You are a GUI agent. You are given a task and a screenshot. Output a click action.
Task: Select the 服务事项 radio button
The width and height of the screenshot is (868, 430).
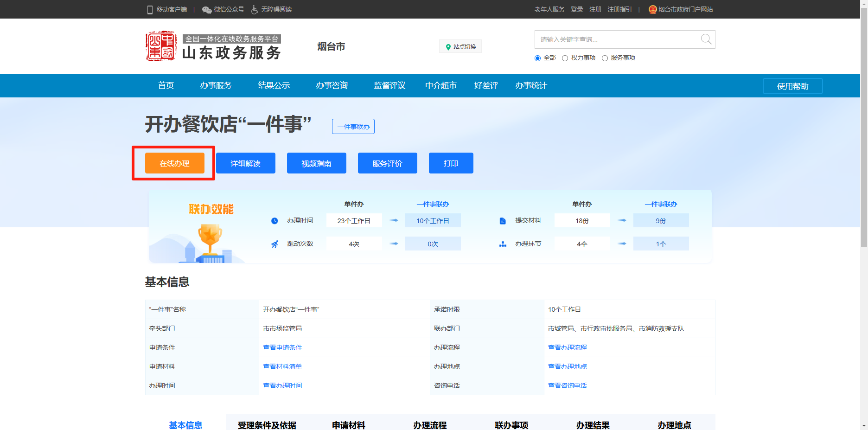click(x=605, y=58)
